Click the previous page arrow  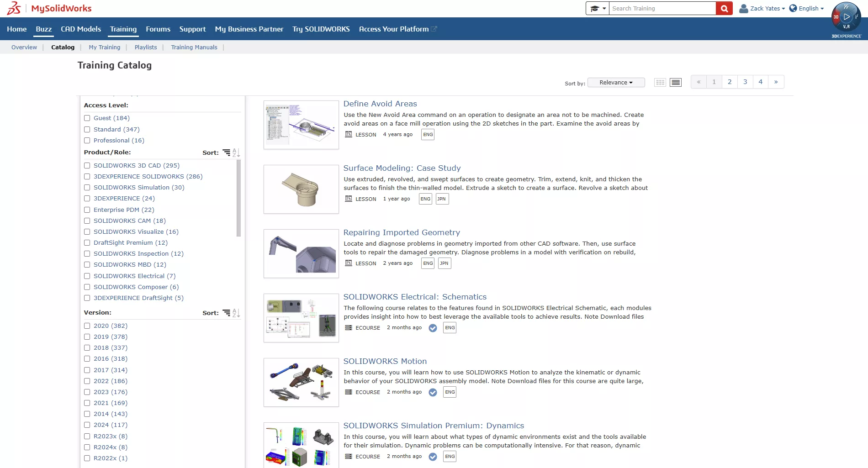pyautogui.click(x=699, y=82)
